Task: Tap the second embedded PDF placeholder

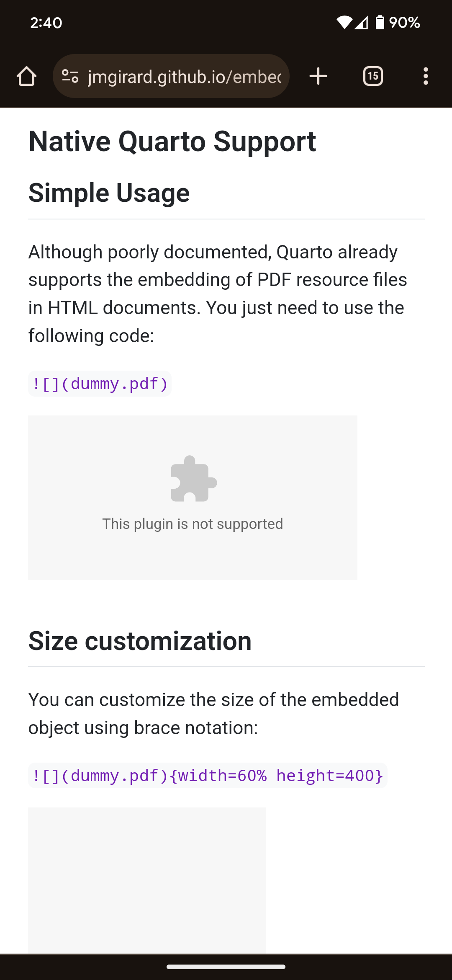Action: click(147, 880)
